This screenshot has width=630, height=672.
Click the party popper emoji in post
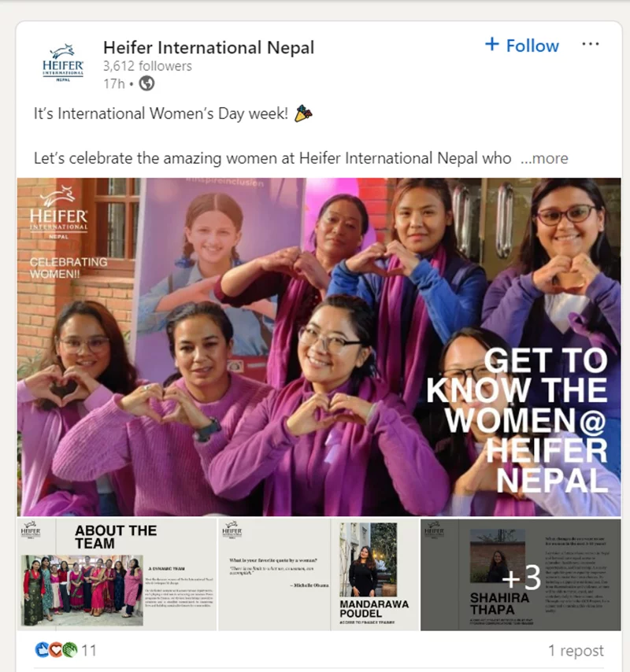coord(303,113)
